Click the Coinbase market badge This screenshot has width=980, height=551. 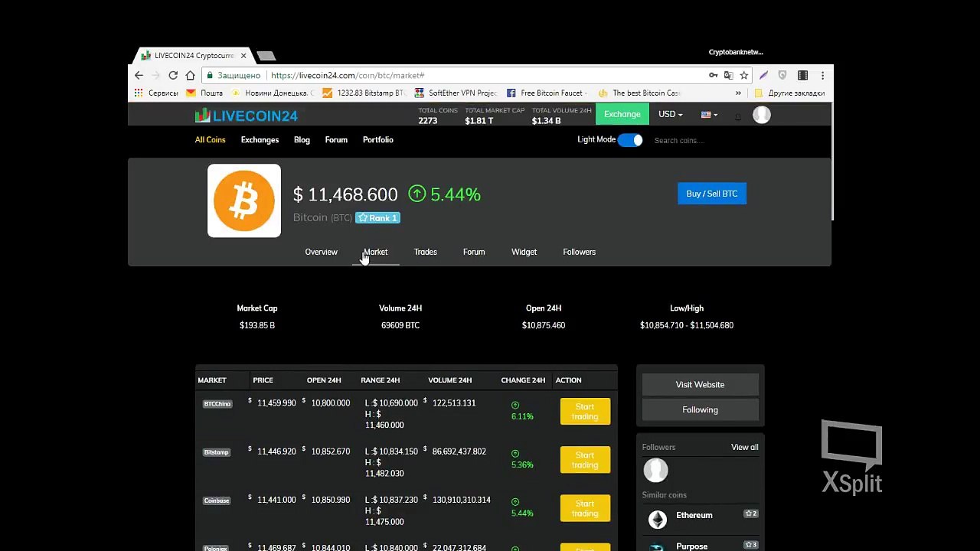217,500
